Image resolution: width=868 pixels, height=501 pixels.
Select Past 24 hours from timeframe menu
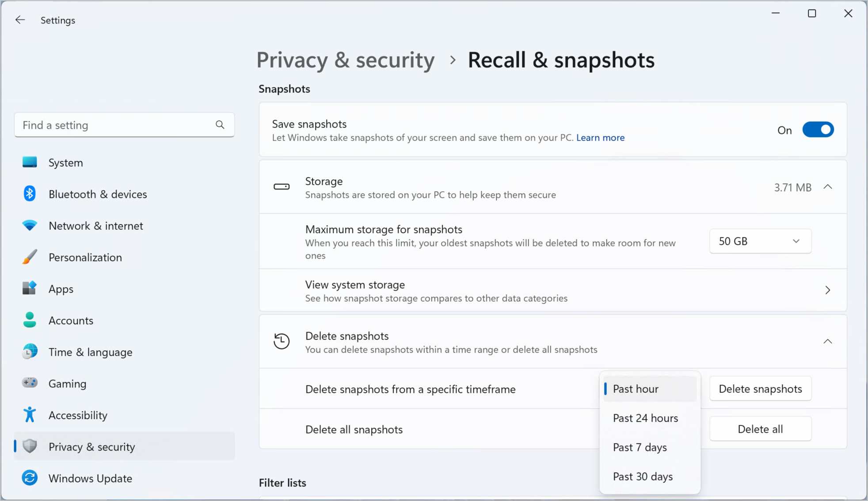click(x=646, y=418)
